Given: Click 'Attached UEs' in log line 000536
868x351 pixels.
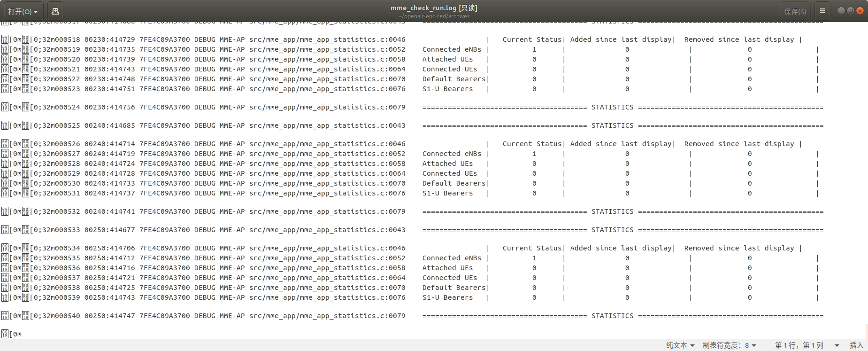Looking at the screenshot, I should (447, 268).
